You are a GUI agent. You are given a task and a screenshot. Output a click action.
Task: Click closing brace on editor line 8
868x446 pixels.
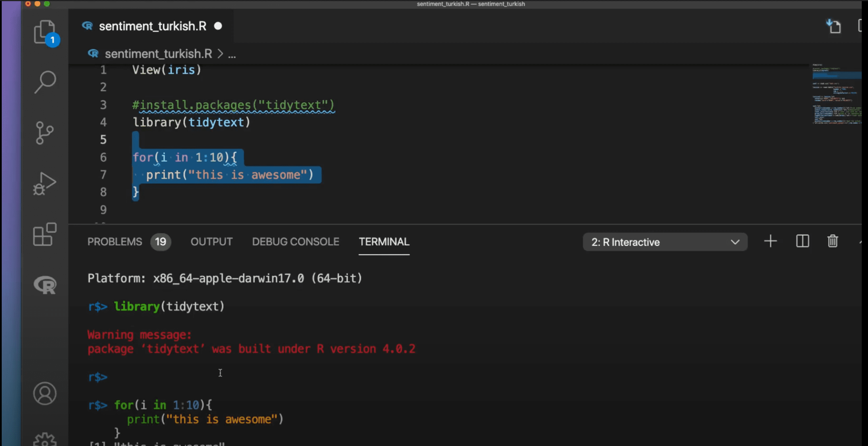136,192
